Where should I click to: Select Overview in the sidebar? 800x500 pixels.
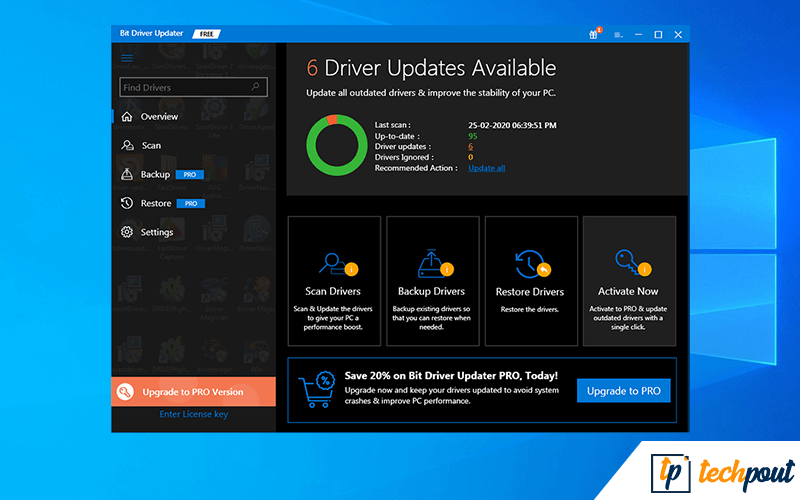[158, 117]
